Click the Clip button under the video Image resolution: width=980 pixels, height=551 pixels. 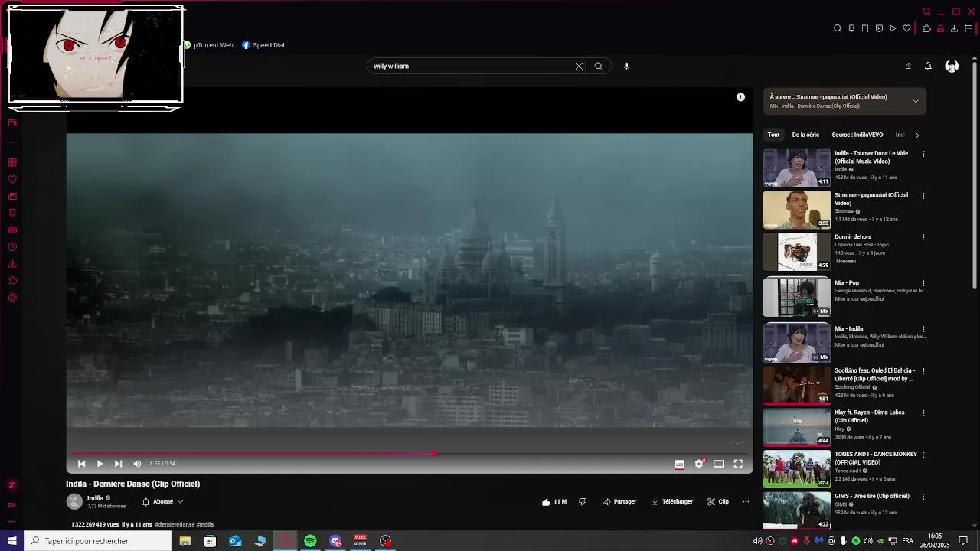pyautogui.click(x=718, y=502)
